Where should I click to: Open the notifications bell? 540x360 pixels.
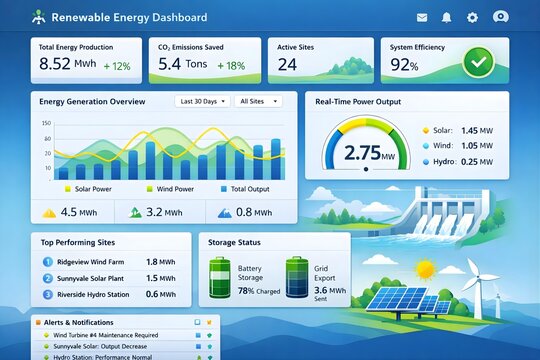coord(447,17)
